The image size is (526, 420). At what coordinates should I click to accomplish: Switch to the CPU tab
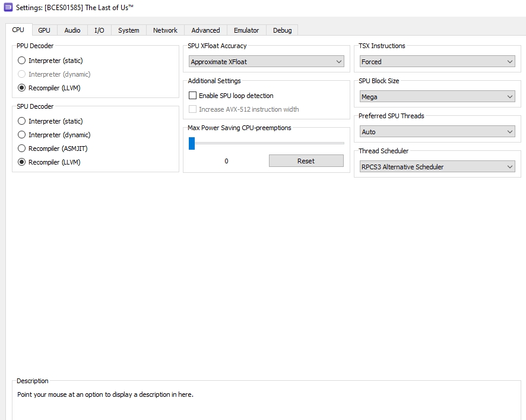coord(18,30)
